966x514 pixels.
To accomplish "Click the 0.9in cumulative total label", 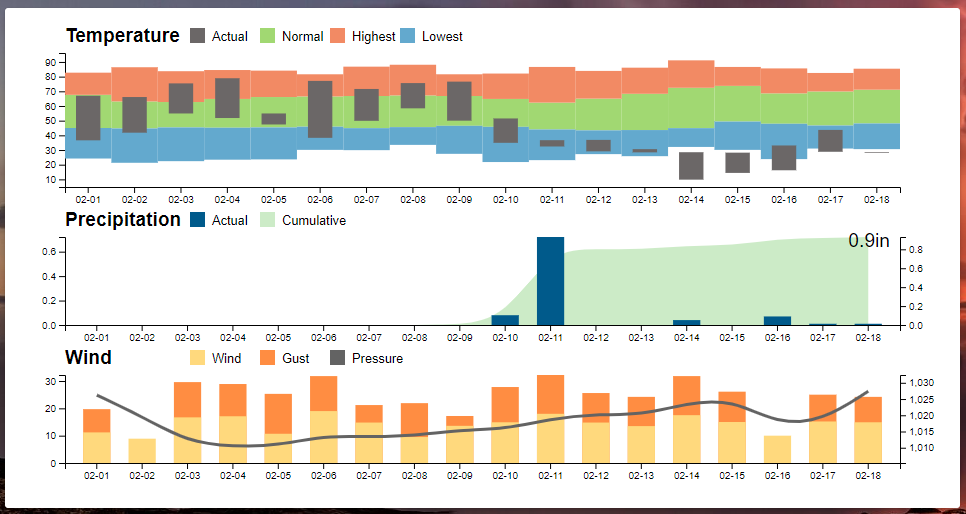I will [869, 241].
